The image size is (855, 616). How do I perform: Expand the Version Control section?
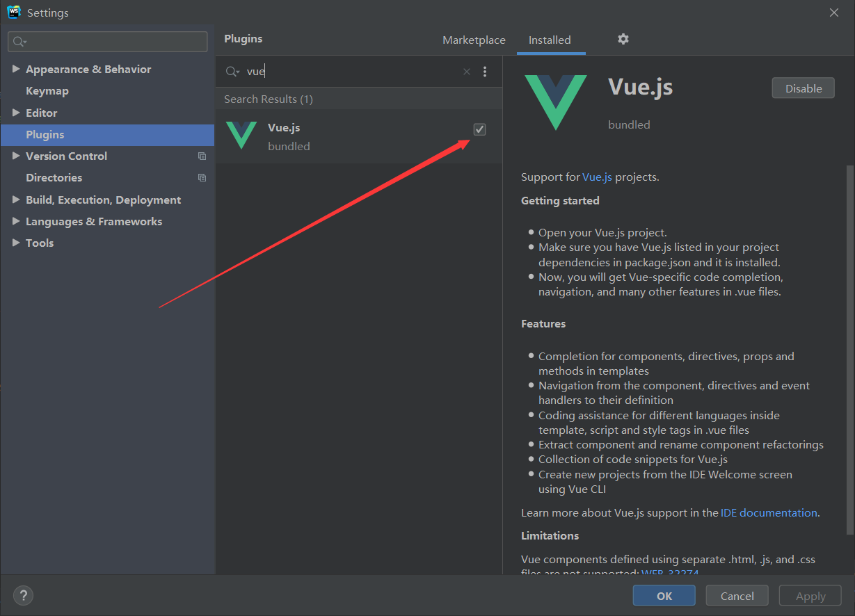pyautogui.click(x=17, y=156)
